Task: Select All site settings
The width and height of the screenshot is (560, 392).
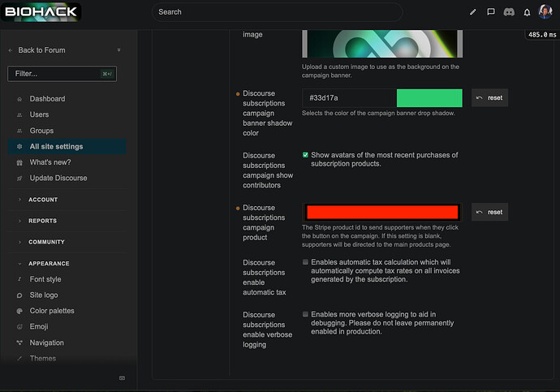Action: click(67, 146)
